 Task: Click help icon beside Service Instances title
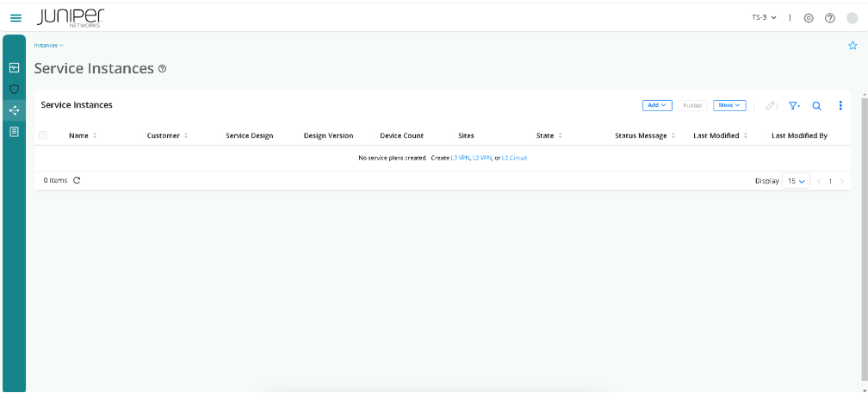pyautogui.click(x=162, y=69)
